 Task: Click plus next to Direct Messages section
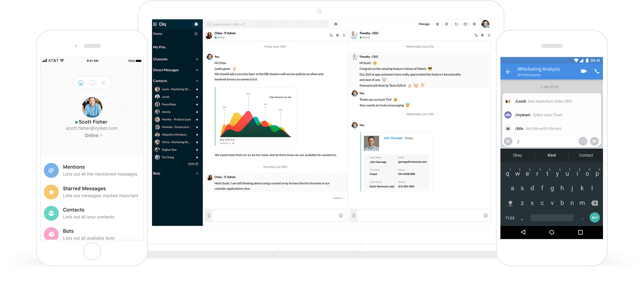[x=197, y=70]
